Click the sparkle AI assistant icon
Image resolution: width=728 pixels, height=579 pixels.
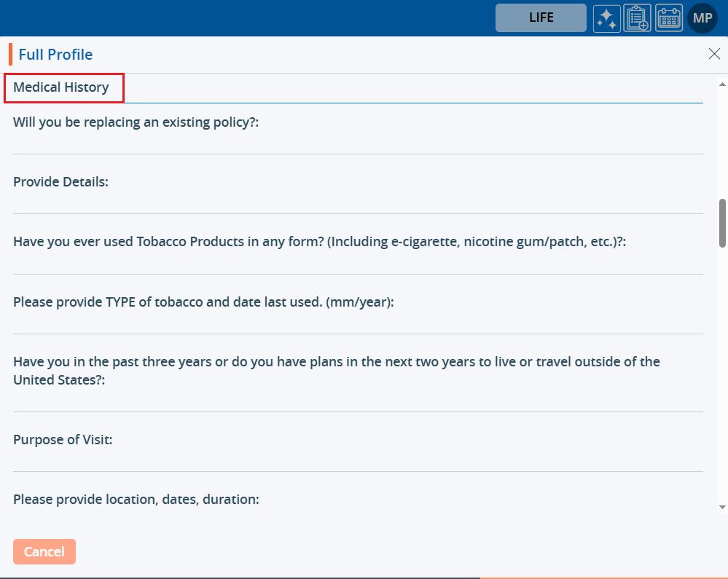[x=606, y=18]
